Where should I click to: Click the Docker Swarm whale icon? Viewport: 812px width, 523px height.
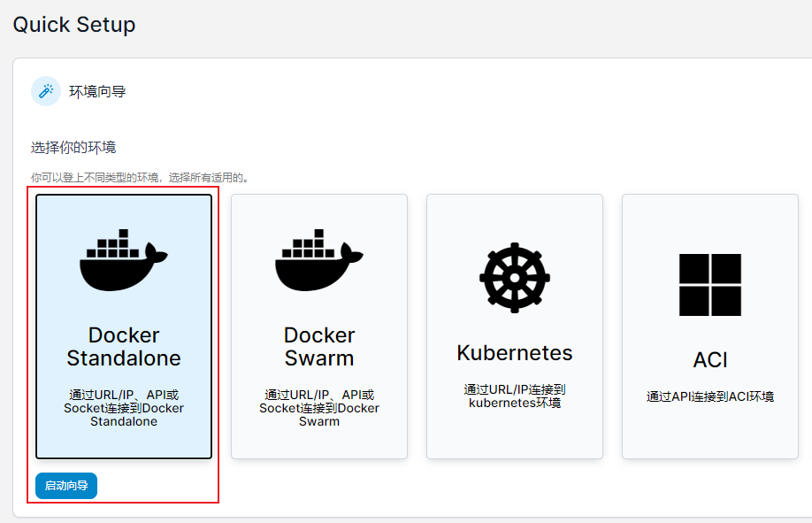tap(319, 259)
